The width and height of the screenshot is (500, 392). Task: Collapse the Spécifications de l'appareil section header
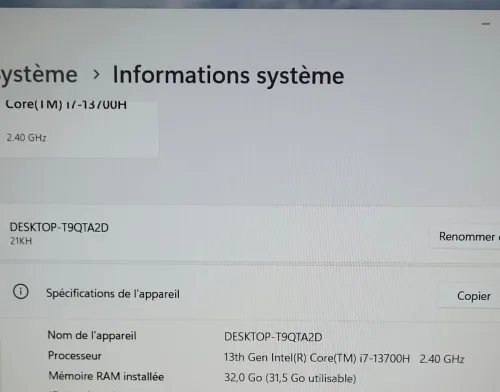tap(250, 294)
